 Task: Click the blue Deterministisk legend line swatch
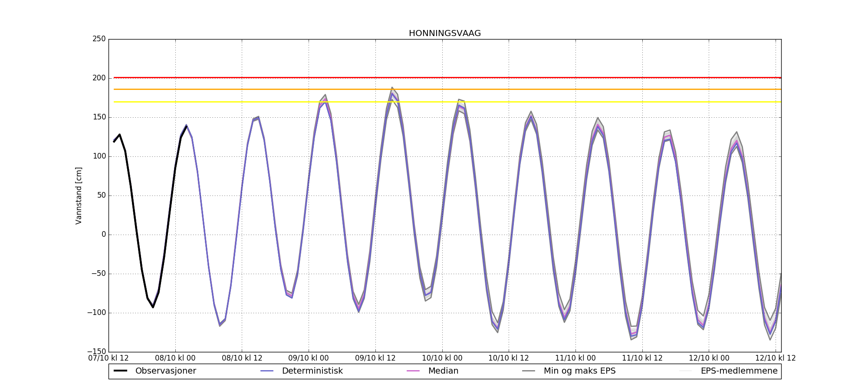click(267, 371)
